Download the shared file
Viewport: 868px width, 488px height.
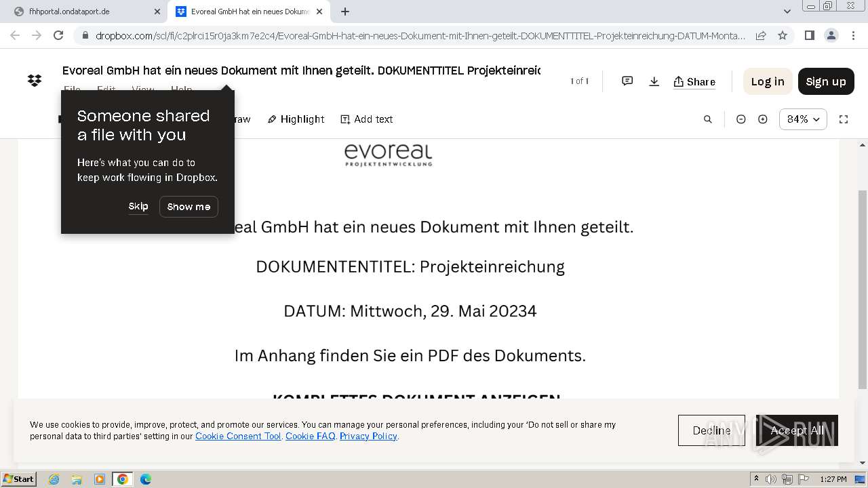coord(654,81)
